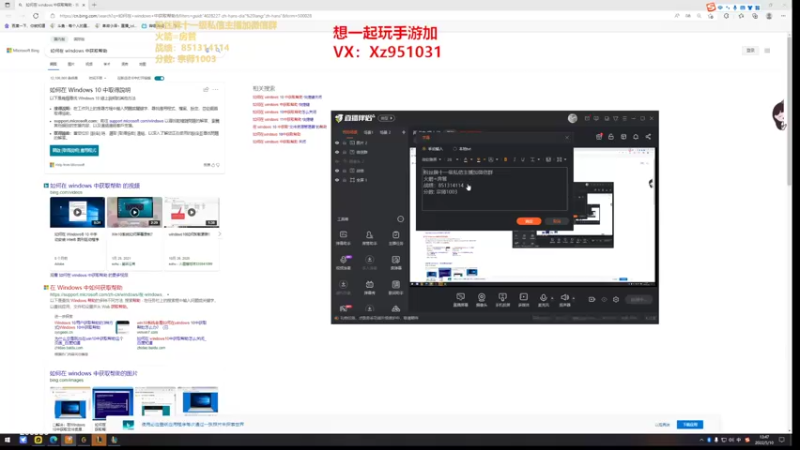Click the toolbox icon with red badge
Image resolution: width=800 pixels, height=450 pixels.
coord(343,309)
